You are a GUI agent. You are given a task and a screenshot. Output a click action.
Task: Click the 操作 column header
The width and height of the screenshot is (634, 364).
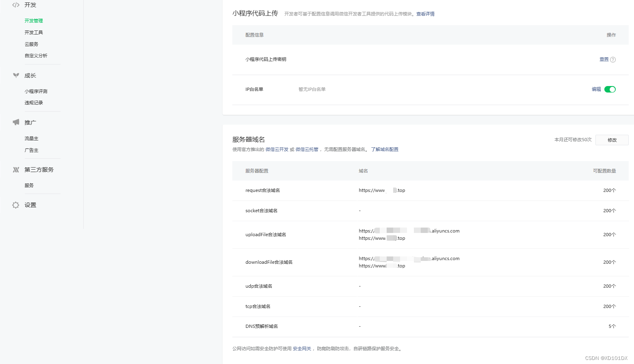[611, 35]
